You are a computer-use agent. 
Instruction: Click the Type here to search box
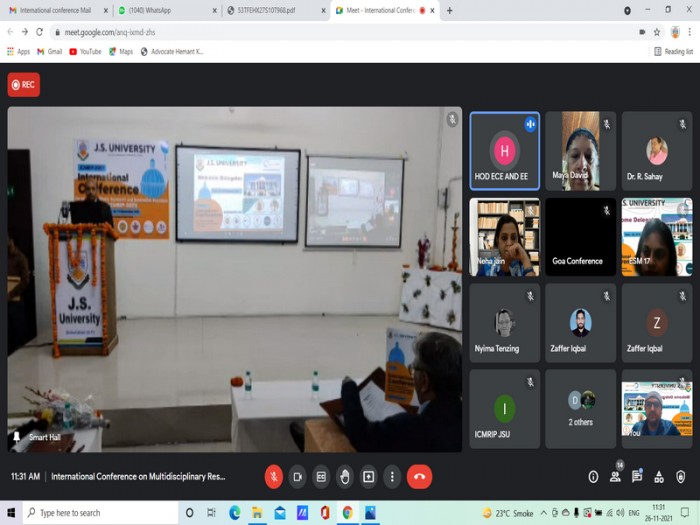(x=101, y=512)
